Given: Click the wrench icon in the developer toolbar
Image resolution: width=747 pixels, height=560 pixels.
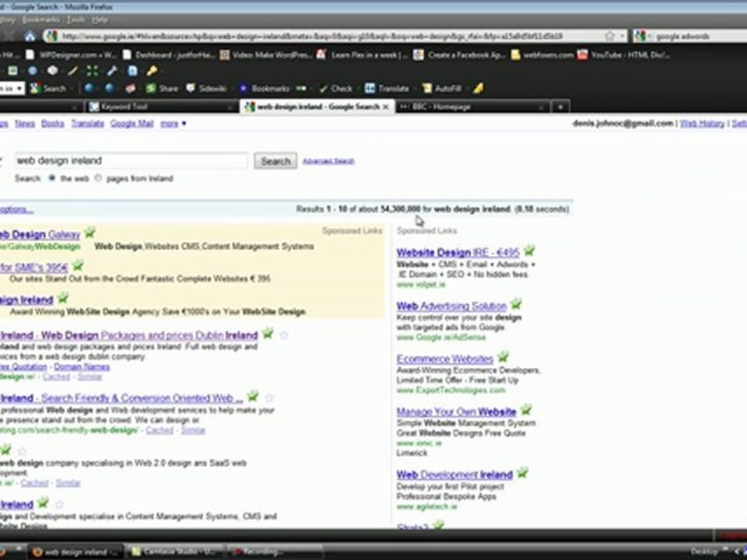Looking at the screenshot, I should coord(112,71).
